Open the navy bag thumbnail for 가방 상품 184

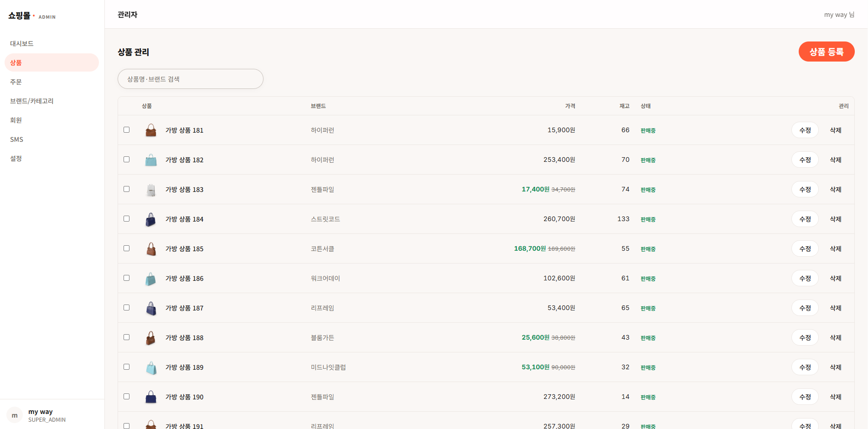coord(151,219)
